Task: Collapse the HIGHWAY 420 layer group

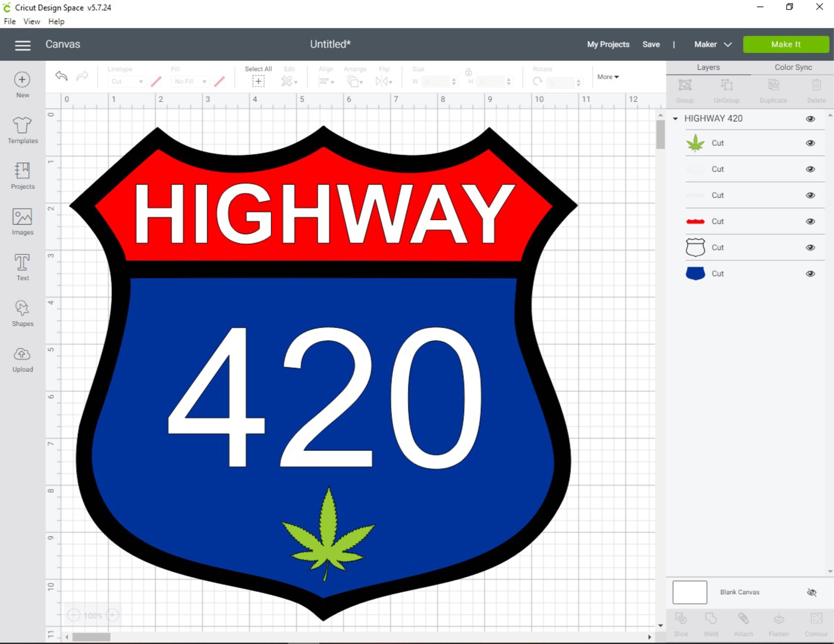Action: tap(675, 119)
